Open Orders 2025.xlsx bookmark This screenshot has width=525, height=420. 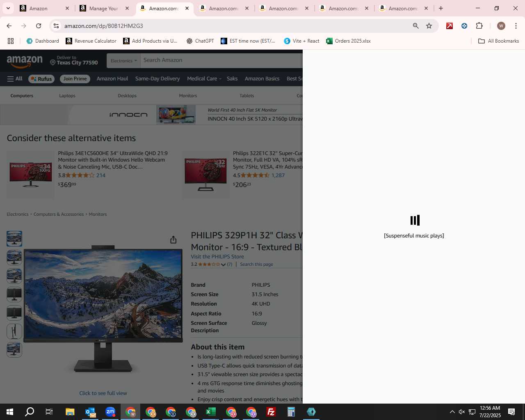click(x=348, y=41)
